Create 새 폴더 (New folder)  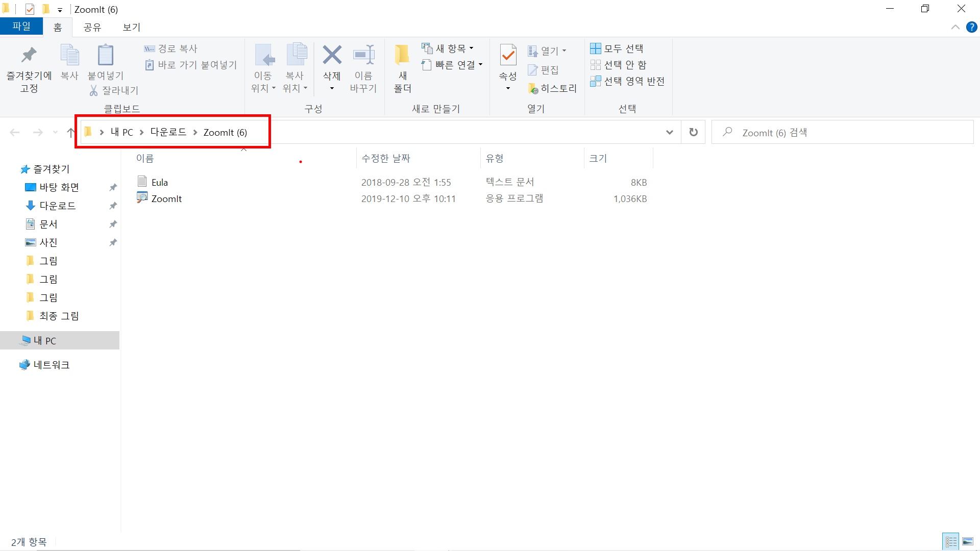click(x=402, y=69)
